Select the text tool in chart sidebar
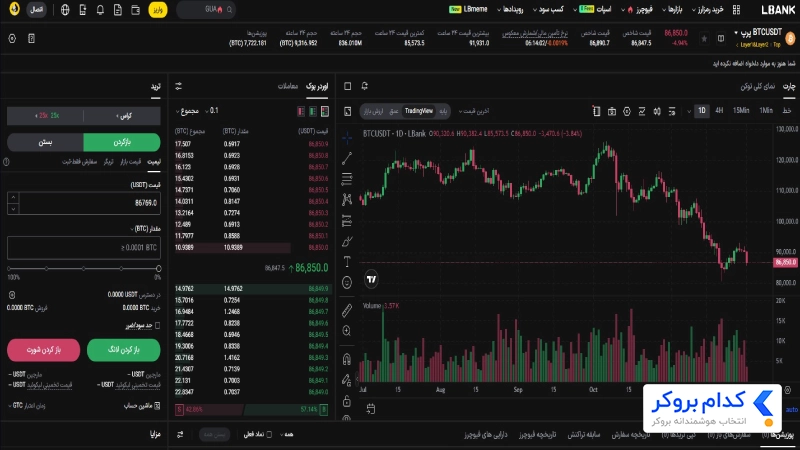 click(x=347, y=261)
